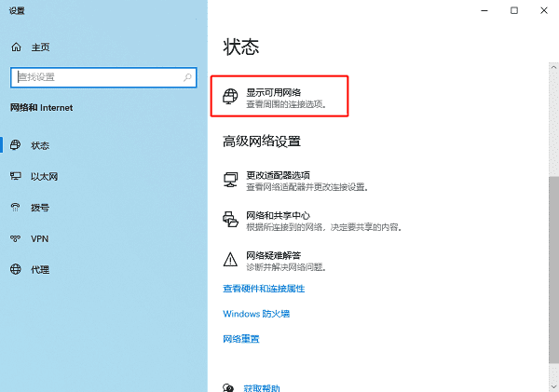Click the VPN icon in sidebar

(x=15, y=238)
